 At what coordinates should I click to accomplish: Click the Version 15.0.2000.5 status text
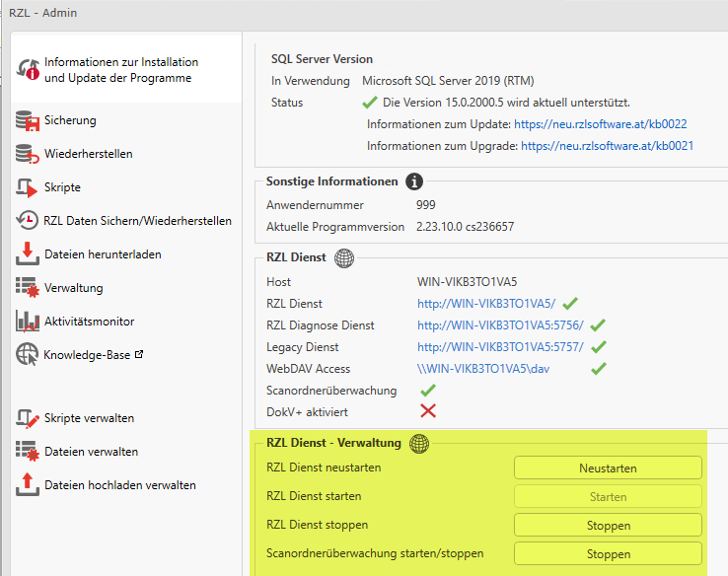[506, 103]
